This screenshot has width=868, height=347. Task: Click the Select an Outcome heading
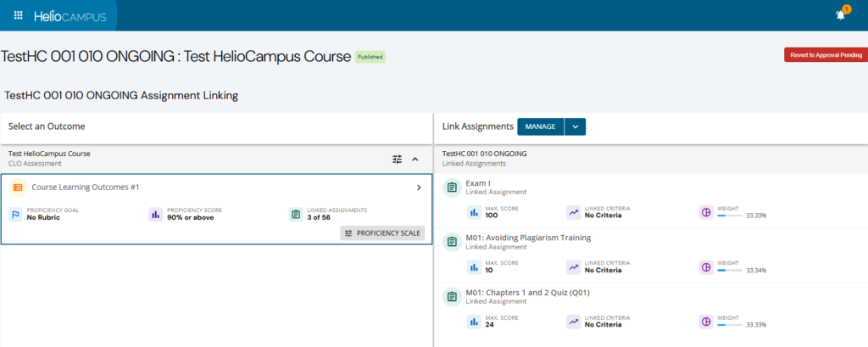click(x=47, y=126)
